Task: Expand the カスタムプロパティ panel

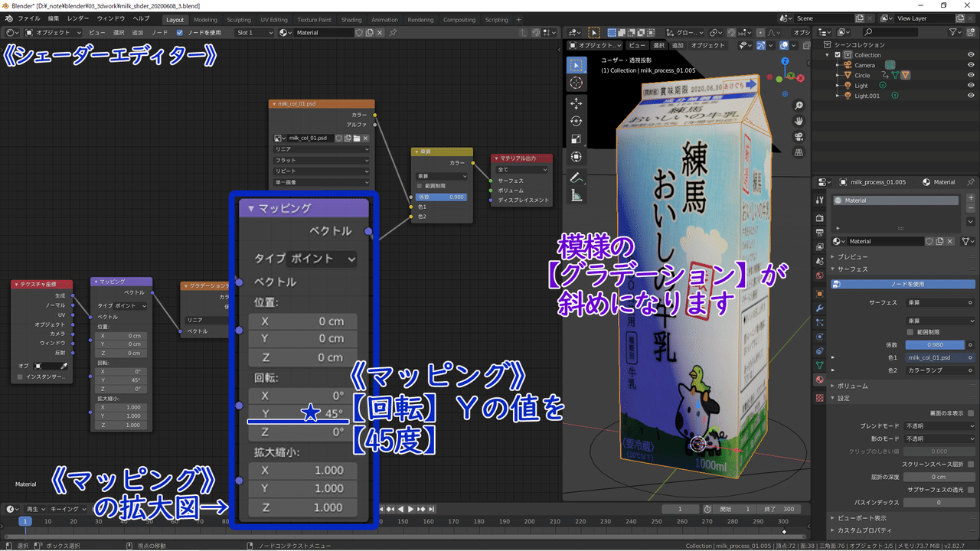Action: click(863, 530)
